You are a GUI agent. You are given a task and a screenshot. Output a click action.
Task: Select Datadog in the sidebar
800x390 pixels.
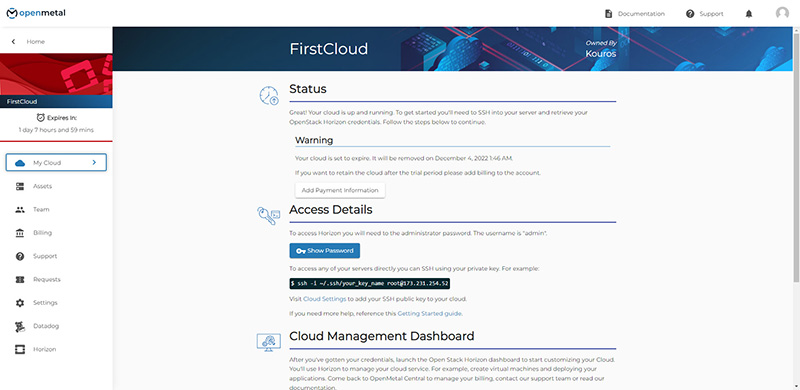point(46,326)
